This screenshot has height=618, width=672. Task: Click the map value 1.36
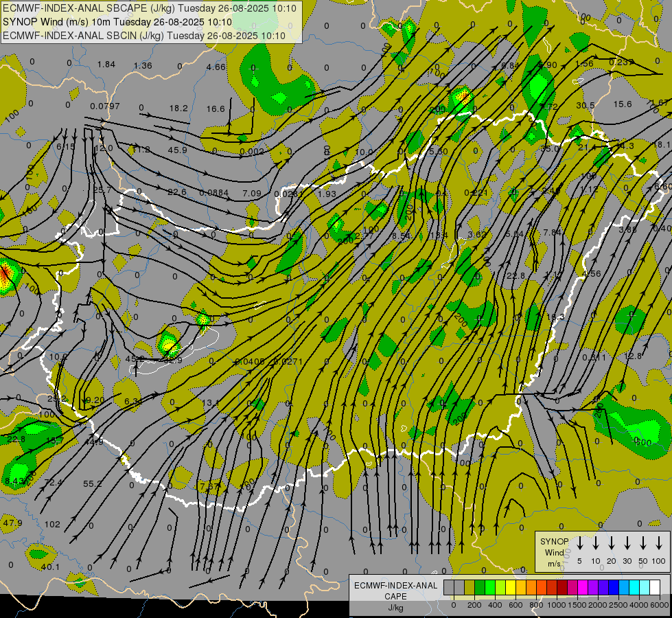pyautogui.click(x=143, y=66)
